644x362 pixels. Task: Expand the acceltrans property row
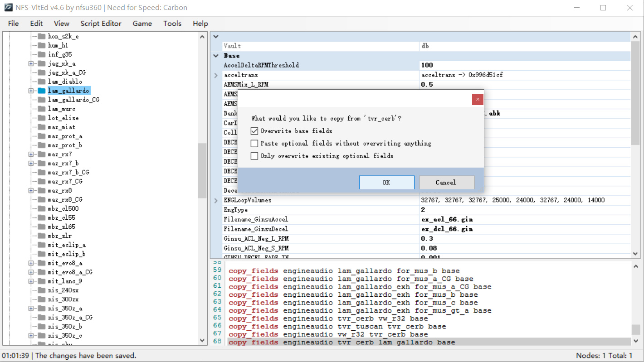tap(216, 75)
